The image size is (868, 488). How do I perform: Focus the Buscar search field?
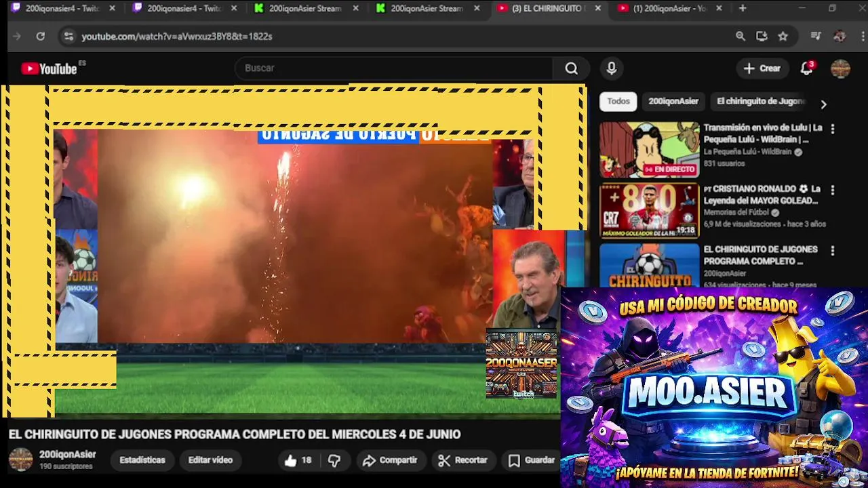395,68
